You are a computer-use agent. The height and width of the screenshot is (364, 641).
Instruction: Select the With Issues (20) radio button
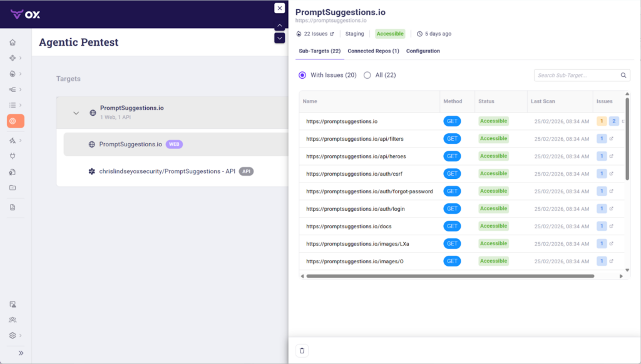(302, 75)
